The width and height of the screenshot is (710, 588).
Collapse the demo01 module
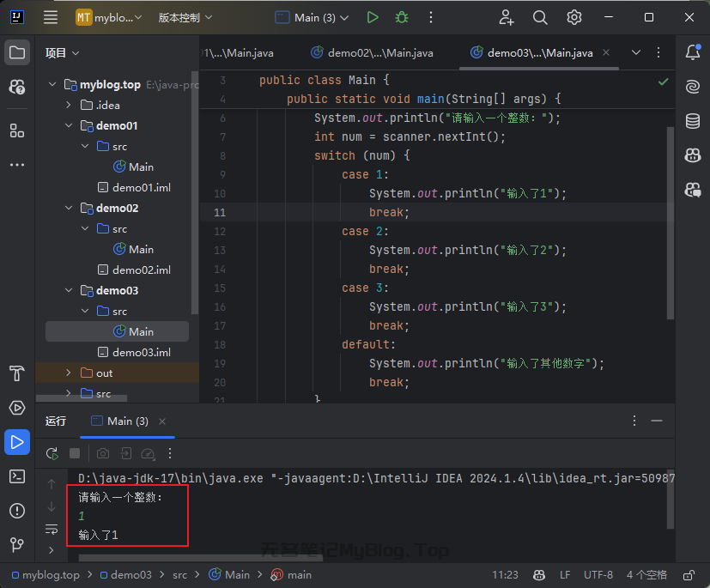click(x=69, y=125)
